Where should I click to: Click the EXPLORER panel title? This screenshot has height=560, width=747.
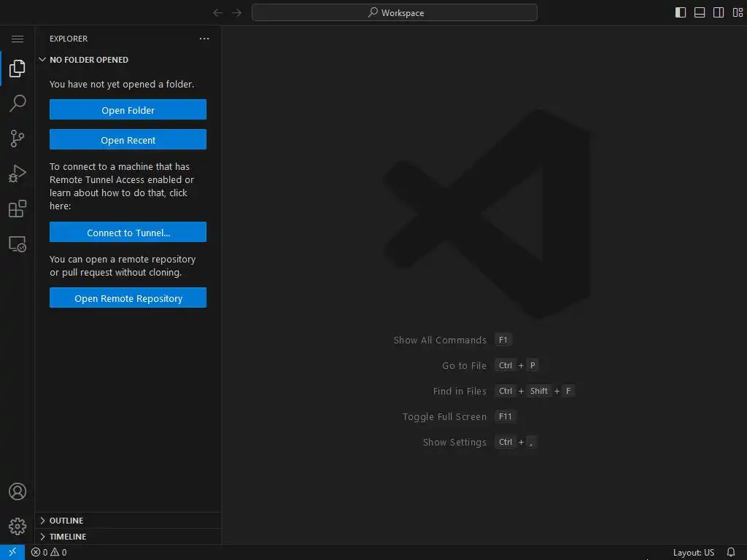69,39
